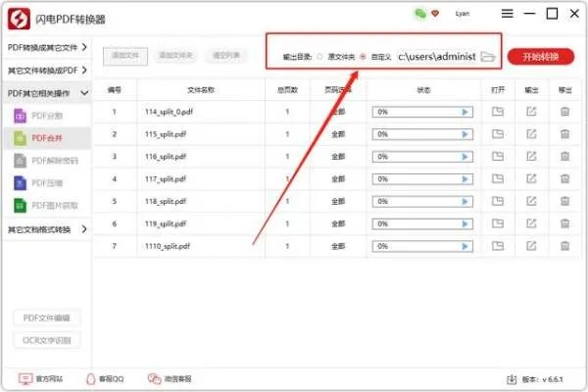Open the folder icon for 118_split.pdf
This screenshot has width=588, height=392.
[x=498, y=201]
